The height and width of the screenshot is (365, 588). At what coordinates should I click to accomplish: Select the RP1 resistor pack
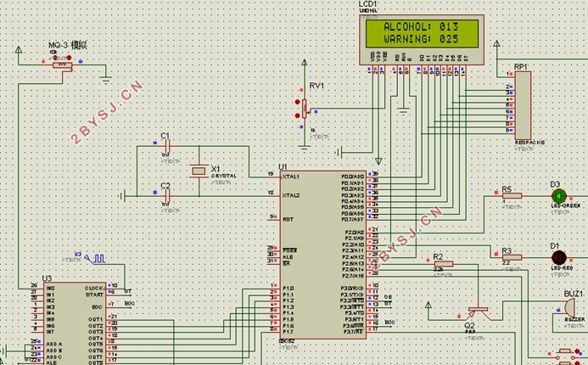(x=523, y=105)
